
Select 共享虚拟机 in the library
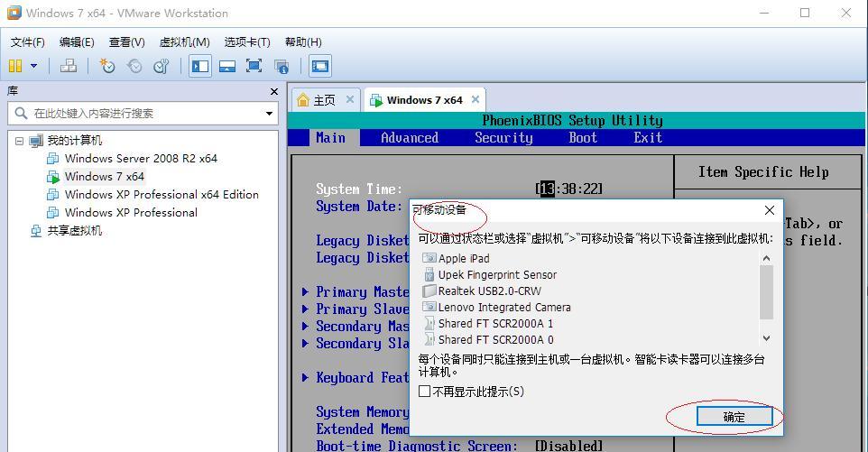coord(74,231)
